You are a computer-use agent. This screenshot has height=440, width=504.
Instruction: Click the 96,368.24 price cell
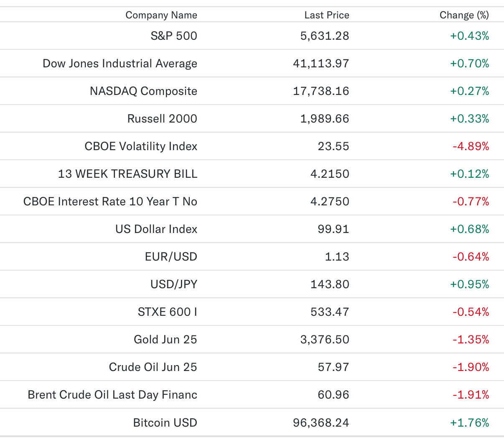pos(321,423)
